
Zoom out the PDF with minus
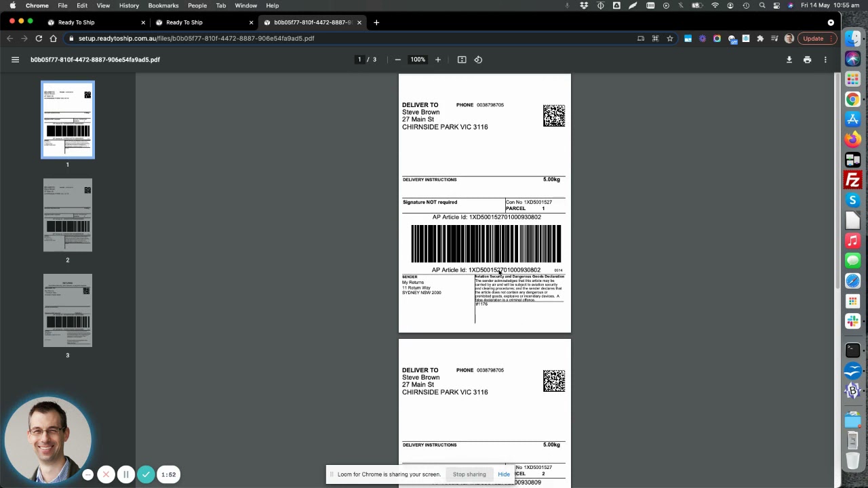point(398,60)
